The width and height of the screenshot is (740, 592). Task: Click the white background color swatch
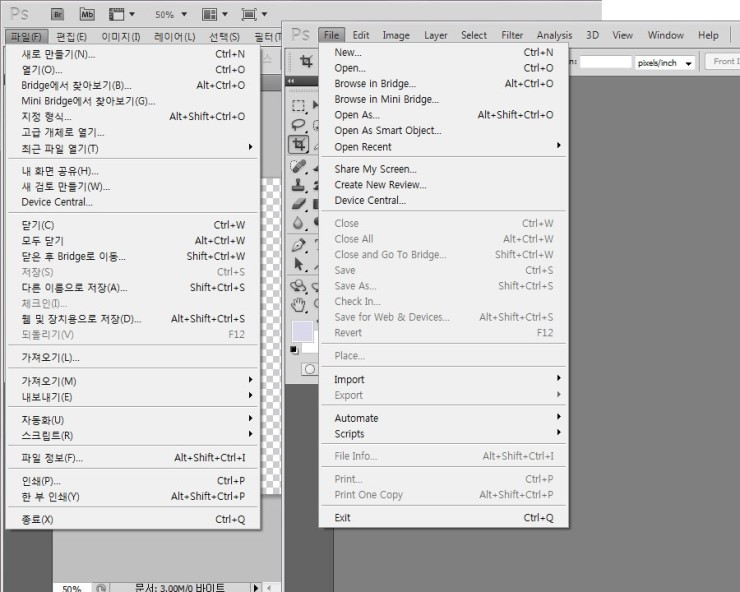[310, 348]
